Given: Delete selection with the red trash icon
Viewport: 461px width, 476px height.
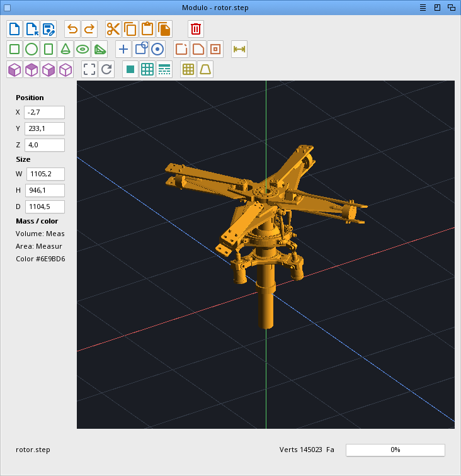Looking at the screenshot, I should [x=196, y=29].
